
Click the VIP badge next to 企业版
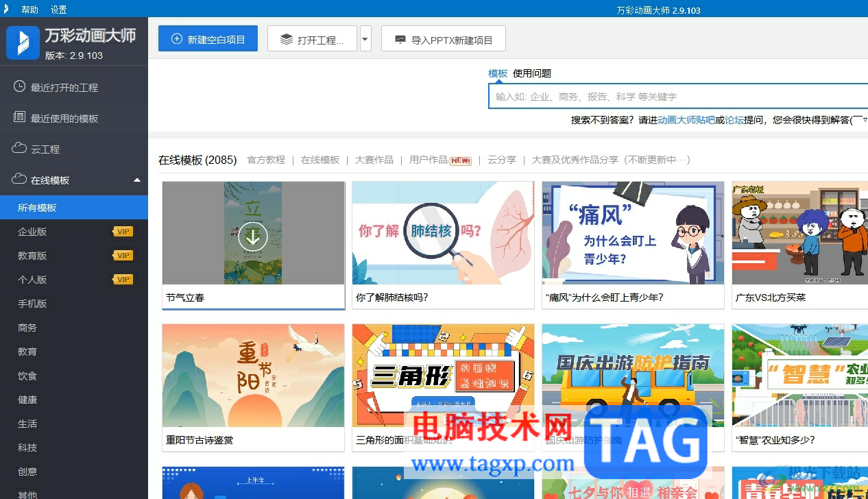tap(123, 232)
